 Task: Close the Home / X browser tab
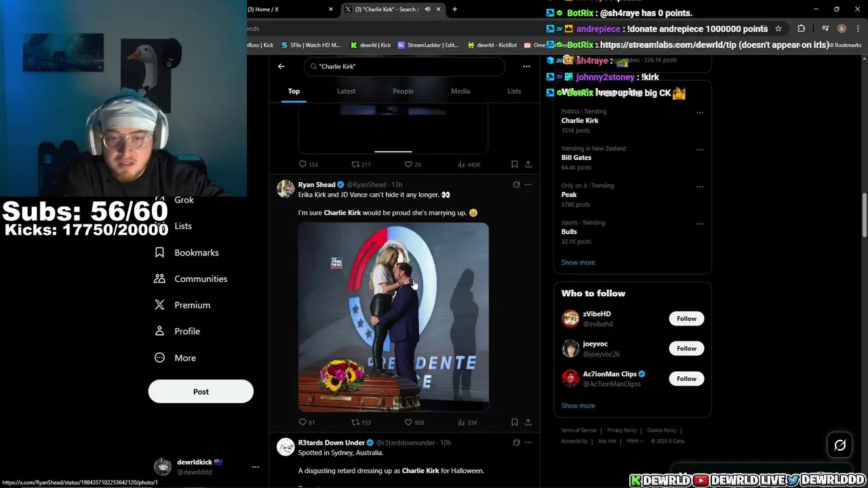[331, 9]
